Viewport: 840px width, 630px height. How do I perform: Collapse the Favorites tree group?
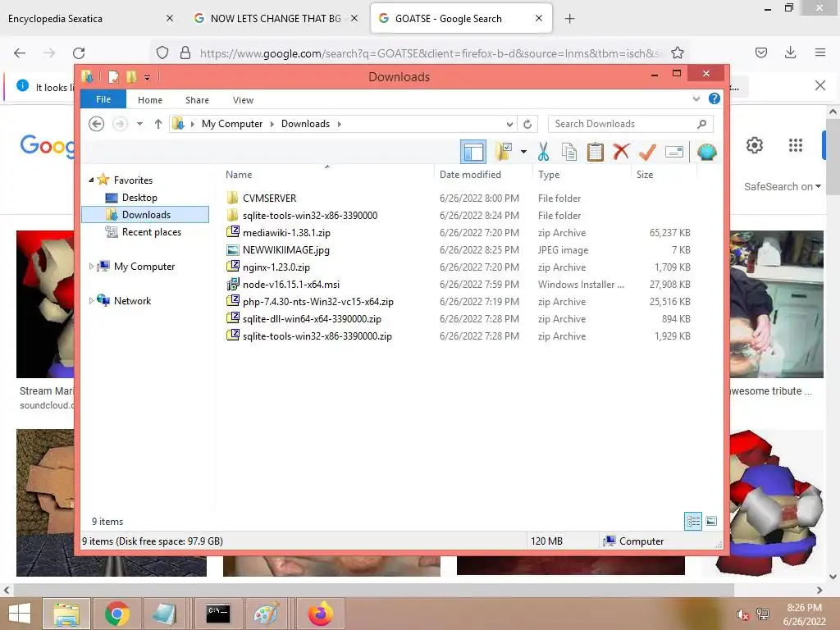tap(91, 180)
